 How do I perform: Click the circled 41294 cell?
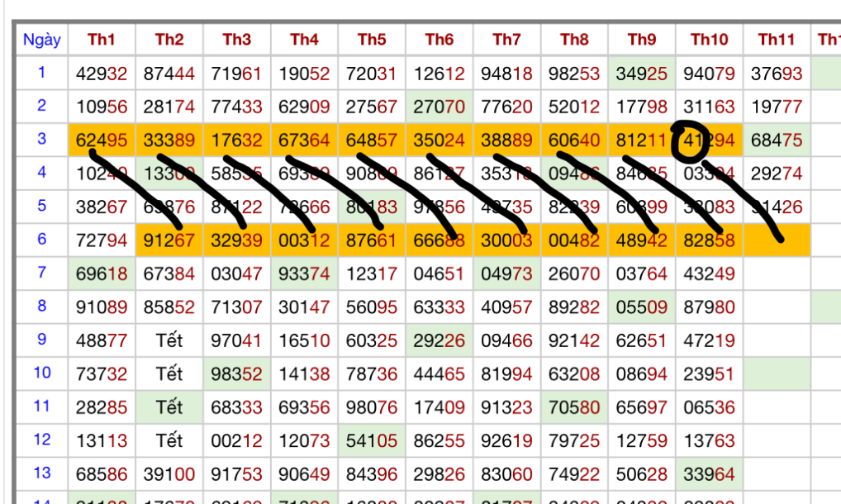click(709, 140)
